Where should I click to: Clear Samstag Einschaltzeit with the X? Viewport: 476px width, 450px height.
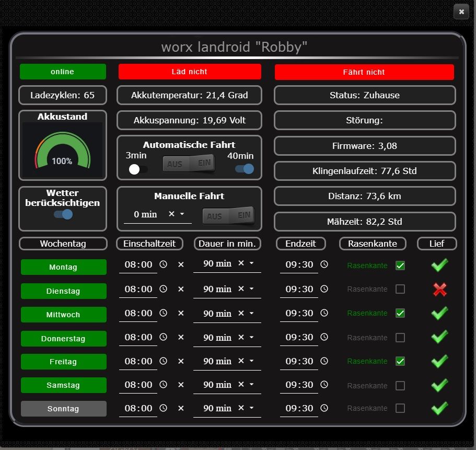click(181, 385)
